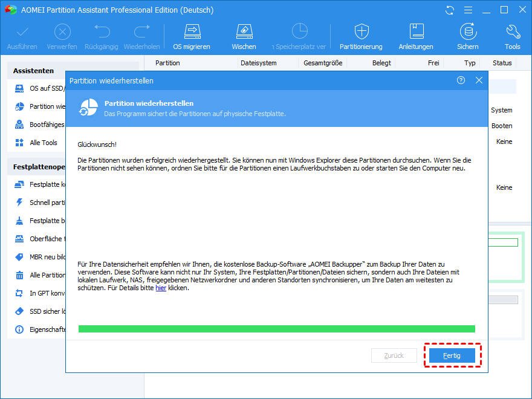Select the Dateisystem column header
532x399 pixels.
[x=259, y=63]
